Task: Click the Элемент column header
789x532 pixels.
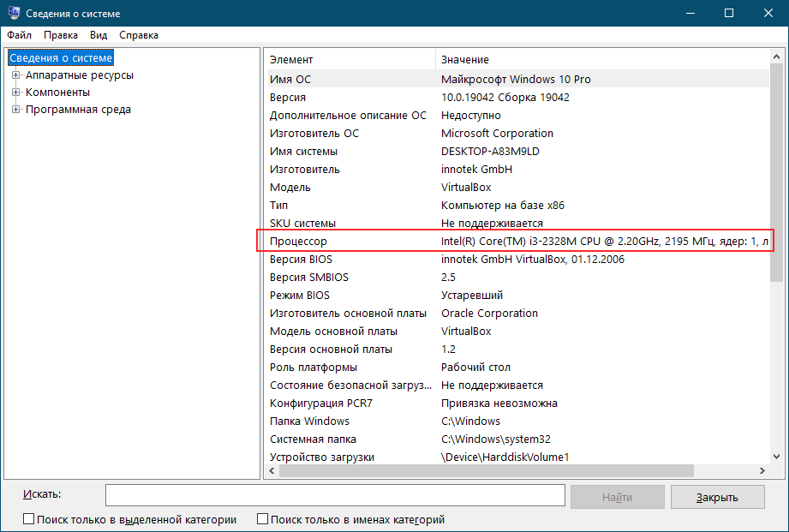Action: coord(291,60)
